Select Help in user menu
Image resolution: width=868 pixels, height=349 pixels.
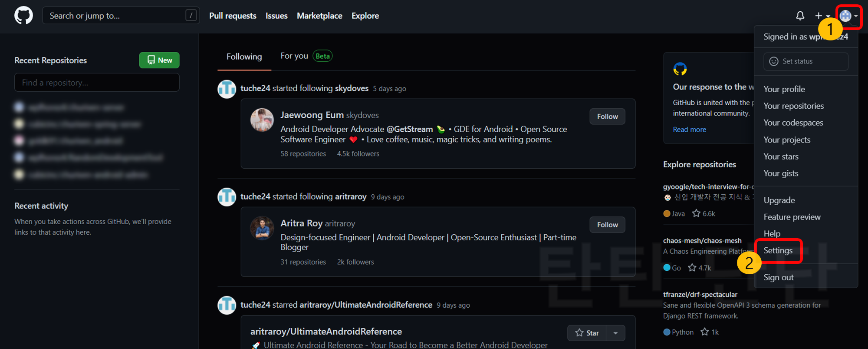772,234
